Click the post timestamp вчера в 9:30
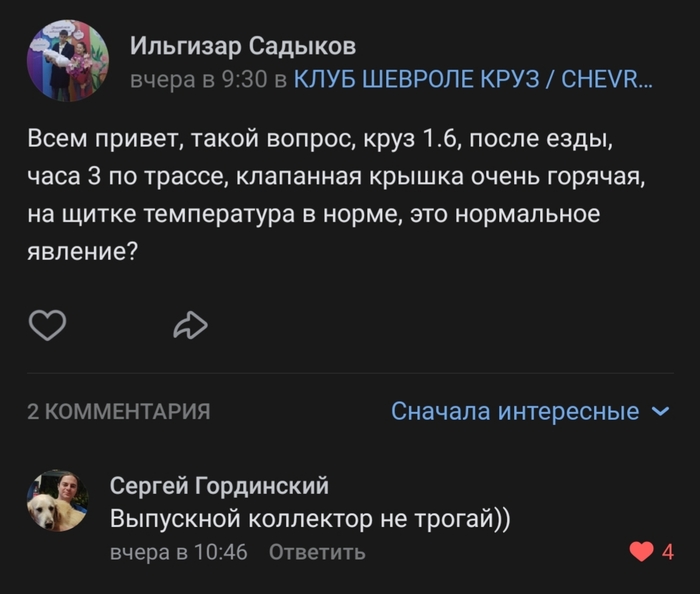This screenshot has width=700, height=594. tap(199, 80)
